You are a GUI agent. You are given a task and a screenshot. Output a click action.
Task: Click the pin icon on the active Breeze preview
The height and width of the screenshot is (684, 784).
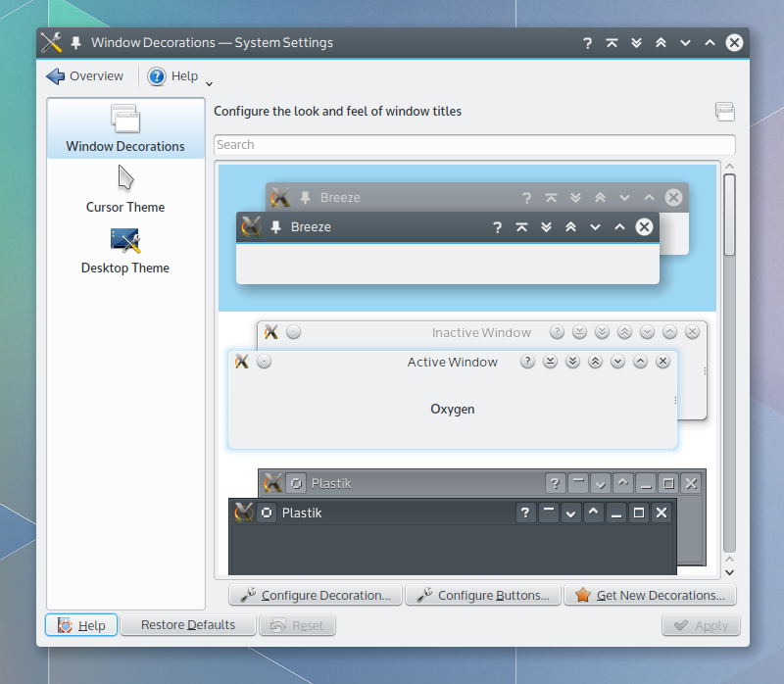[x=275, y=227]
